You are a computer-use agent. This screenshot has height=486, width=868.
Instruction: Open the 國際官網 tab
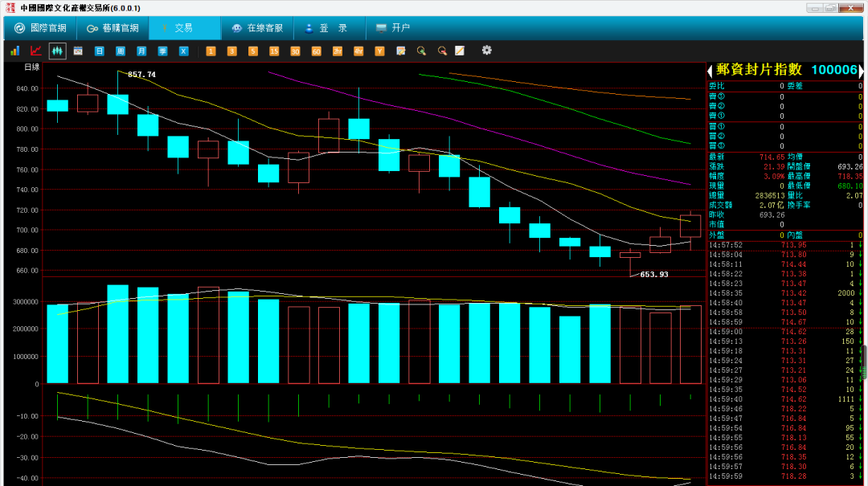40,27
